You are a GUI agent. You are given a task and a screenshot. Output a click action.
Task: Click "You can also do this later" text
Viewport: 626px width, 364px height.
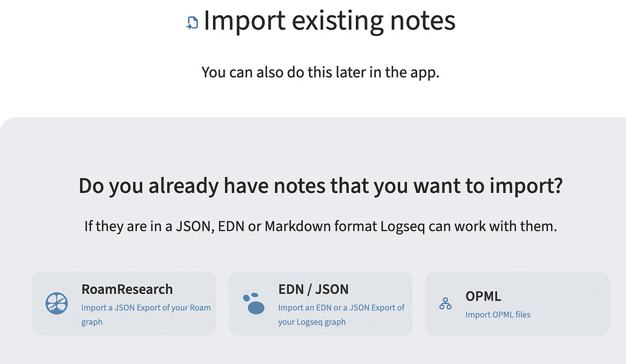point(320,72)
